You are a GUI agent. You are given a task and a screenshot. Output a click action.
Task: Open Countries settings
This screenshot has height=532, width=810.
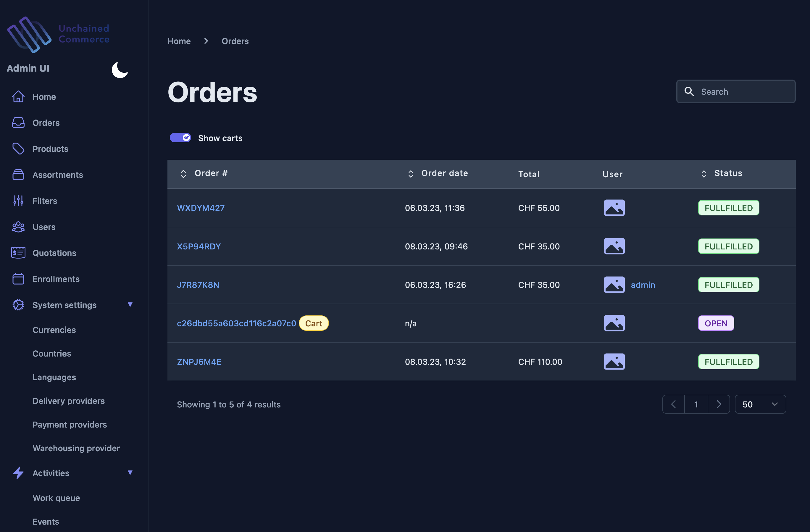click(x=52, y=353)
